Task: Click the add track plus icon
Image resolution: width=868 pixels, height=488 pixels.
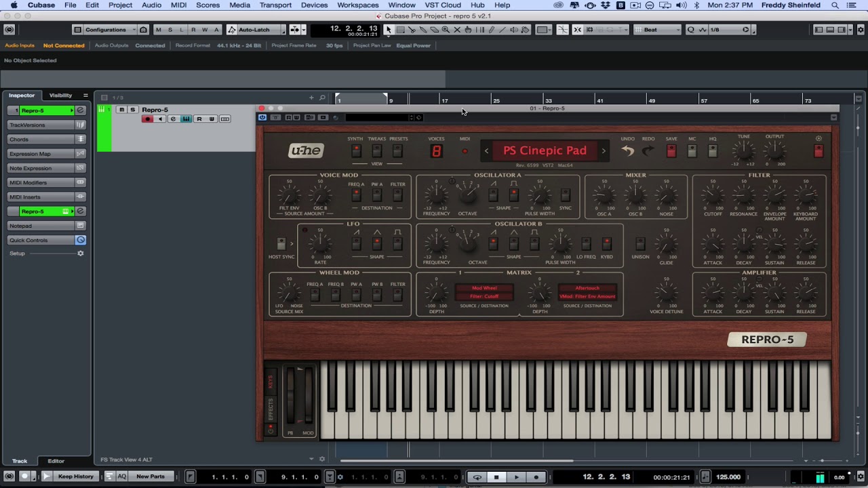Action: click(311, 98)
